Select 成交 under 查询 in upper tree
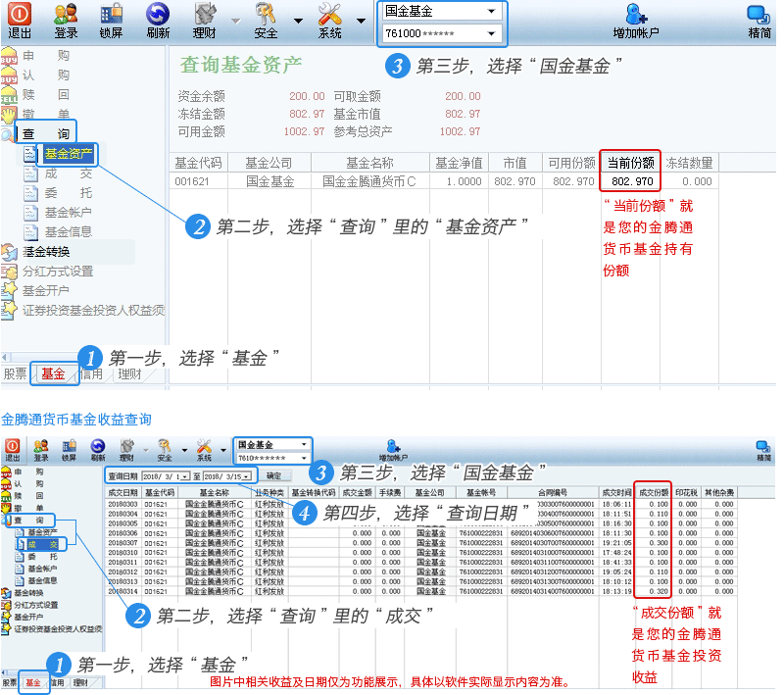The image size is (784, 695). point(69,174)
